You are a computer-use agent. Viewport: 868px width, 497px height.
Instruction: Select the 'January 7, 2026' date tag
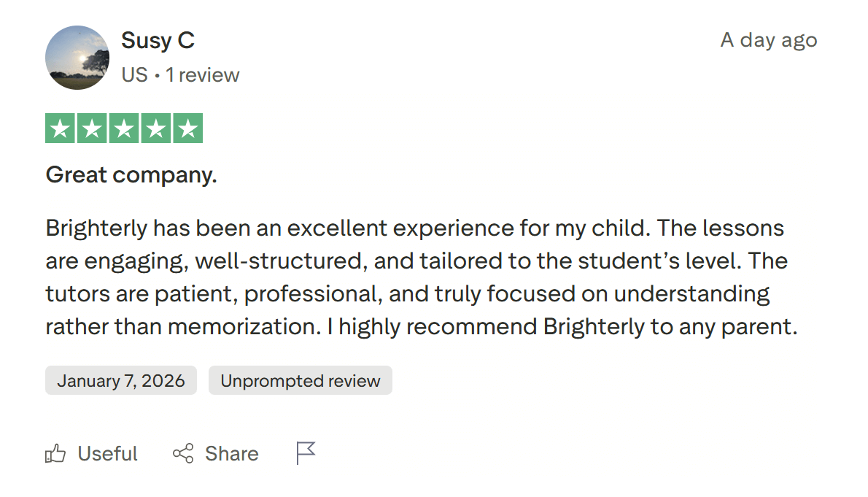120,380
